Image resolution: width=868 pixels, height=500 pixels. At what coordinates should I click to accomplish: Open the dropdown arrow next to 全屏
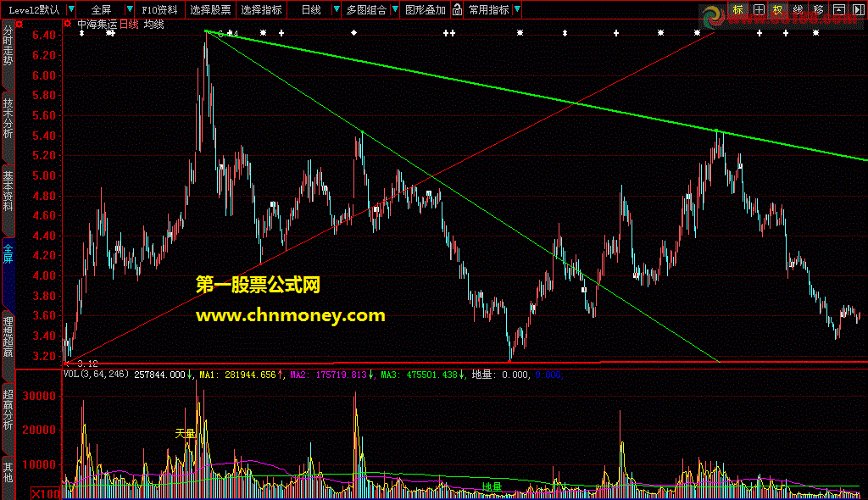pyautogui.click(x=129, y=9)
